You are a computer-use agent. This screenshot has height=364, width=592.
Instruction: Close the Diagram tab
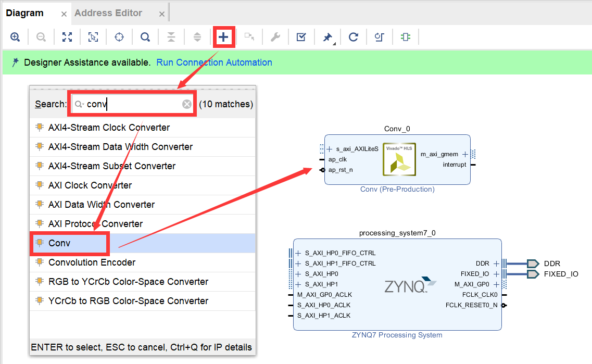(64, 14)
